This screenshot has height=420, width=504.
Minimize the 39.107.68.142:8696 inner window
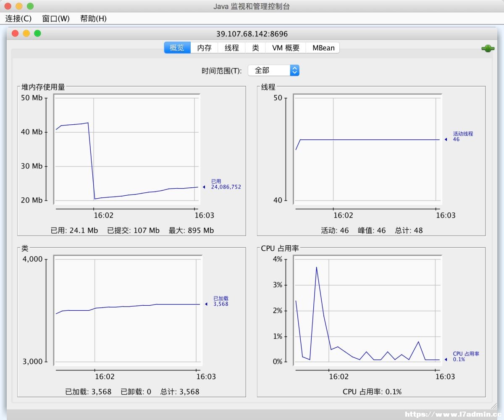(26, 33)
